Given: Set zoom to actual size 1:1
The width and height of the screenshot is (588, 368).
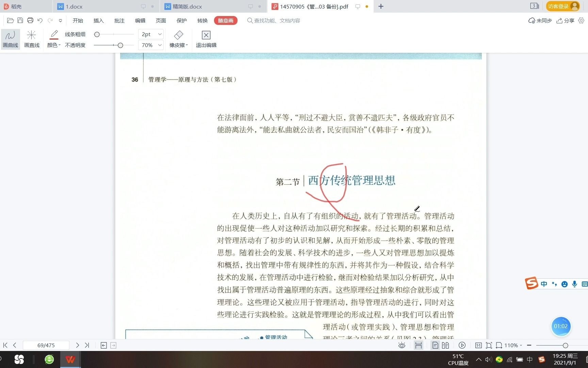Looking at the screenshot, I should coord(478,345).
